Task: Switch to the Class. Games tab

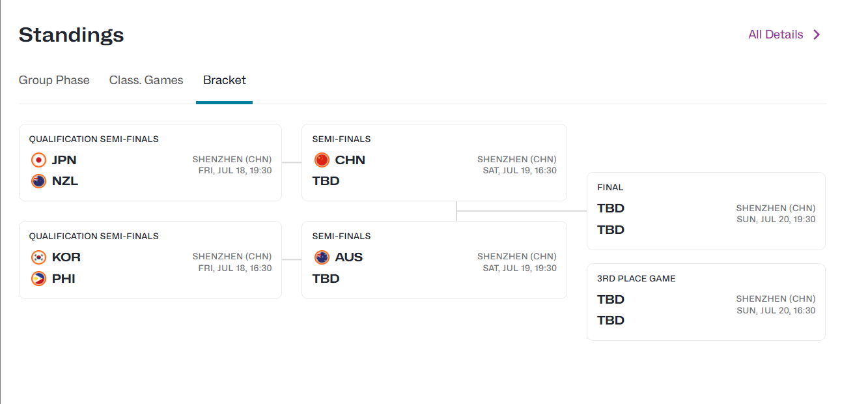Action: [x=147, y=80]
